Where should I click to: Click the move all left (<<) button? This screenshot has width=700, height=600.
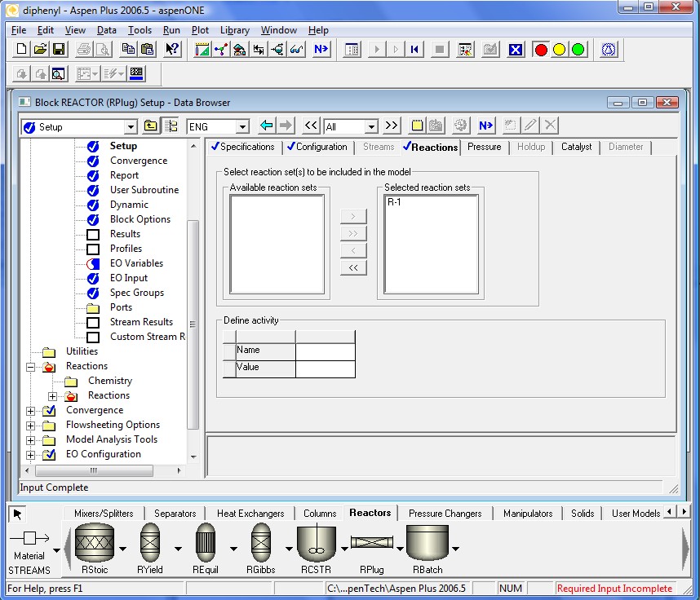coord(353,268)
